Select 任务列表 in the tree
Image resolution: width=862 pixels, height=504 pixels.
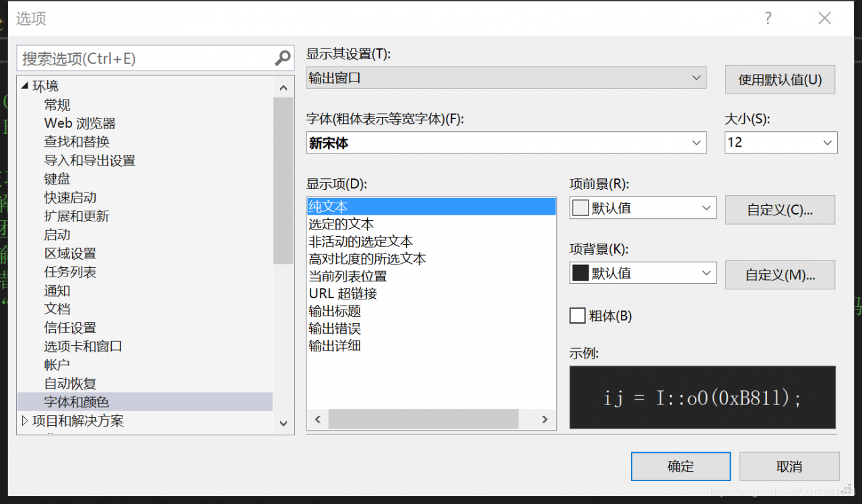point(70,272)
